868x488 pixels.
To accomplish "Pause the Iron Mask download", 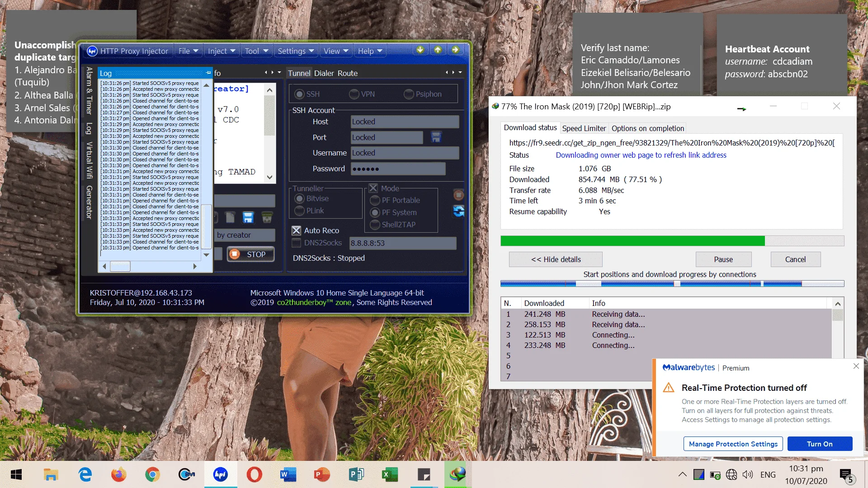I will click(723, 259).
